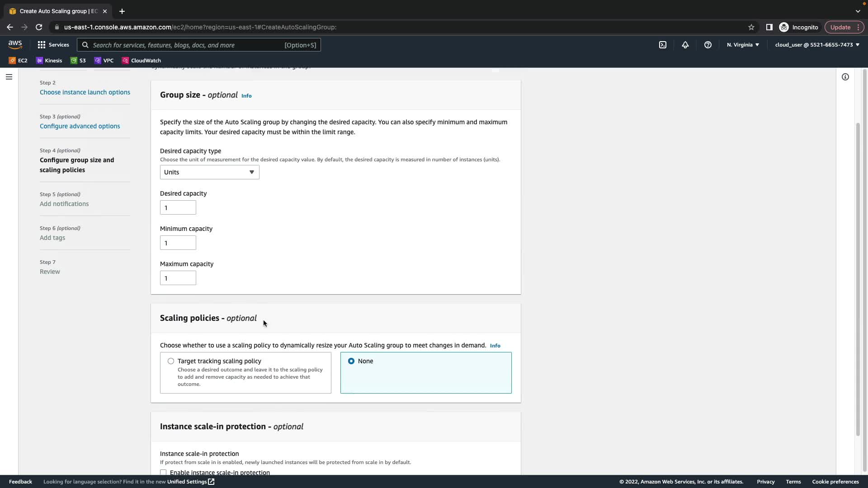Select the None scaling policy option

coord(351,361)
